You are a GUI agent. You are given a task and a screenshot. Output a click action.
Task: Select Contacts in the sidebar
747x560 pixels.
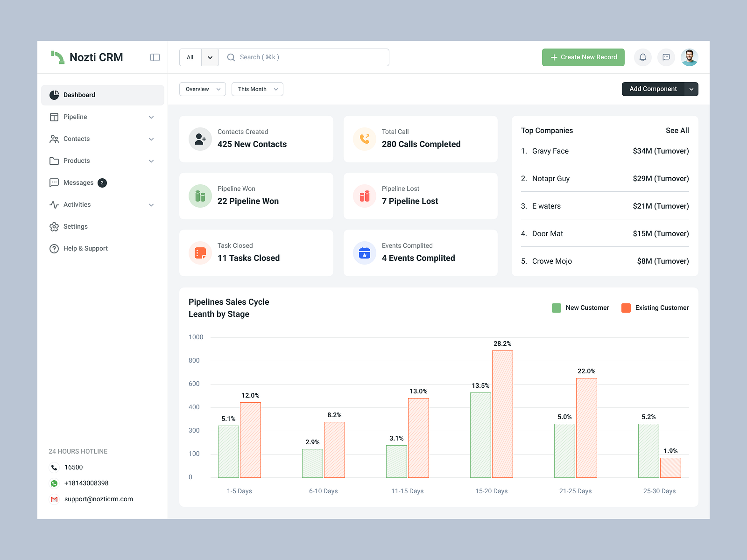103,139
